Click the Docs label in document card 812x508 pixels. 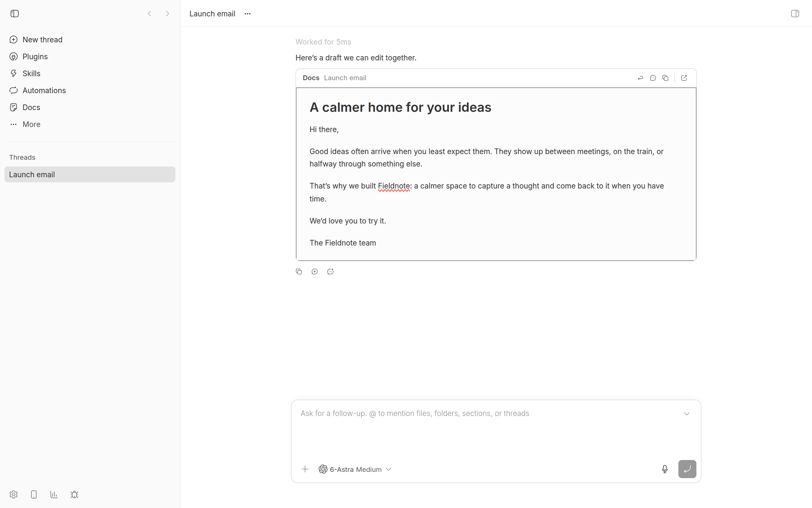[311, 78]
